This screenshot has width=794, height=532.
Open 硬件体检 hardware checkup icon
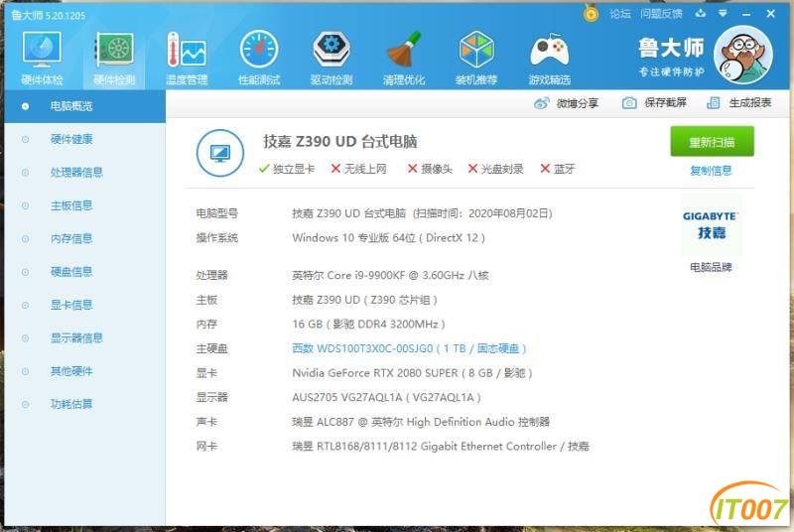point(42,59)
